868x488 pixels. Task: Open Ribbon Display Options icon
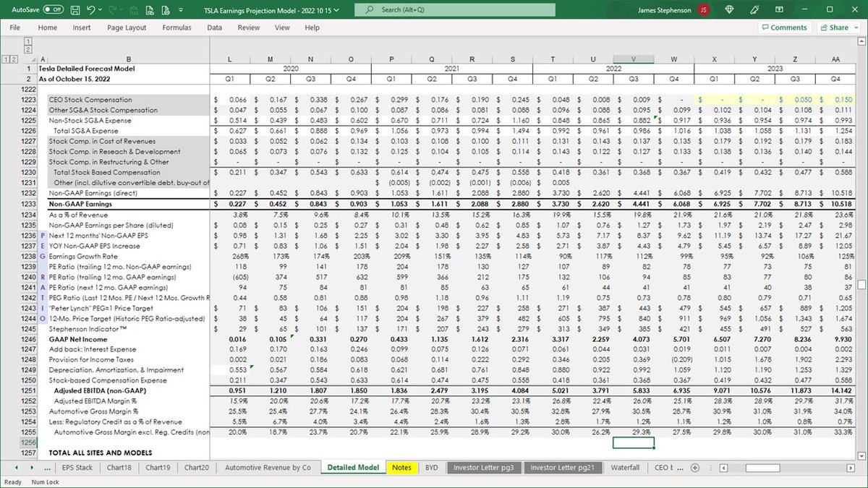pos(780,10)
